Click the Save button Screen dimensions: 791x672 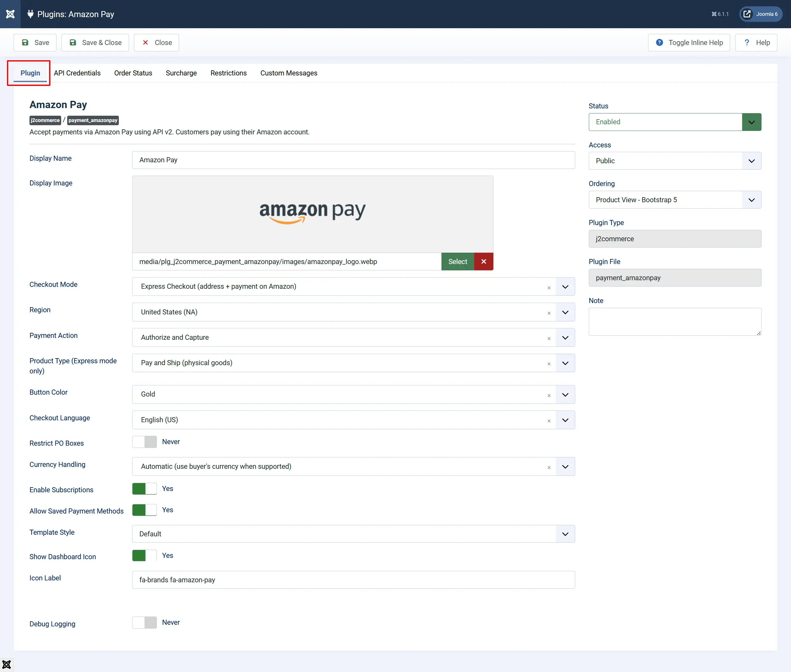[35, 43]
